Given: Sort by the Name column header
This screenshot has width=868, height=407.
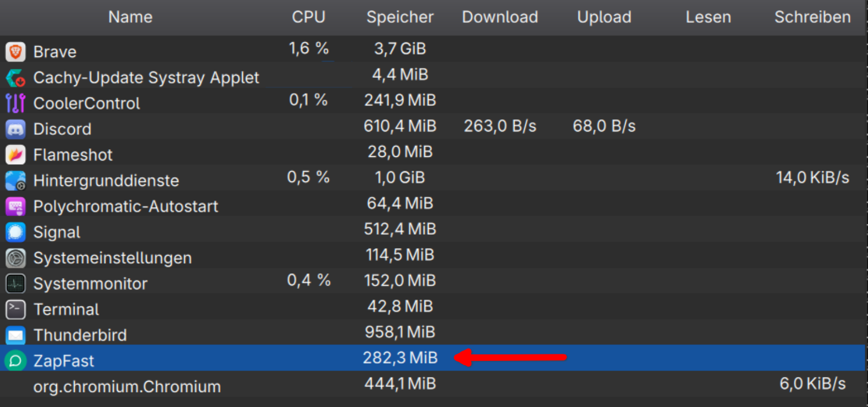Looking at the screenshot, I should pos(131,17).
